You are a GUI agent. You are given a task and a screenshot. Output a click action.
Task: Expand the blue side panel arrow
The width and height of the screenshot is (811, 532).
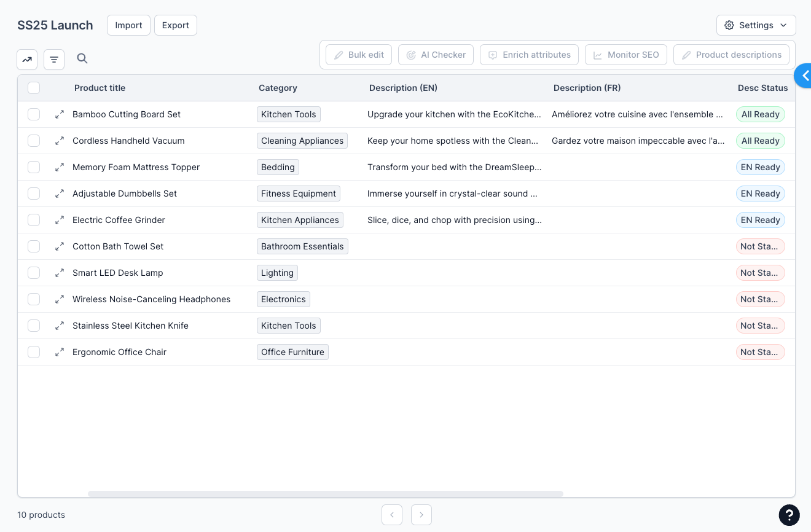[803, 76]
